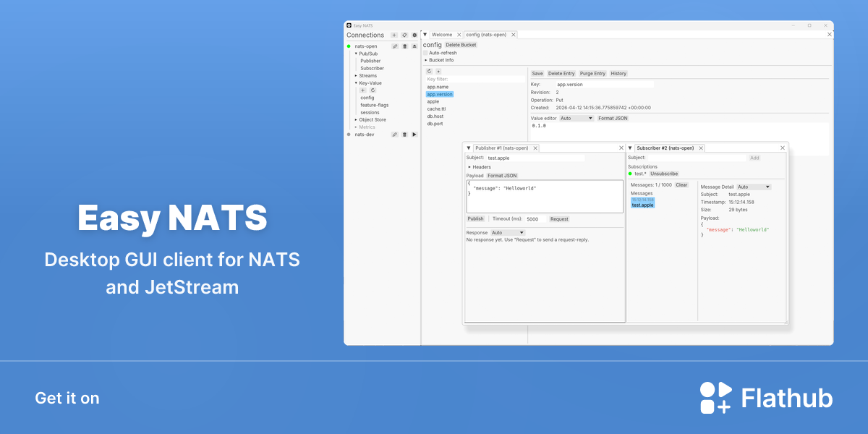868x434 pixels.
Task: Unsubscribe from test.*
Action: coord(664,174)
